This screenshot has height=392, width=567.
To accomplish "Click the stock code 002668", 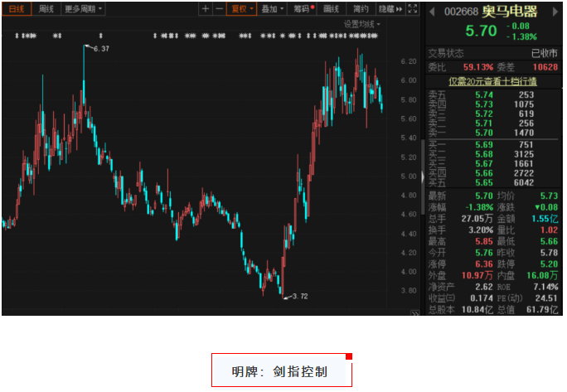I will click(x=461, y=12).
